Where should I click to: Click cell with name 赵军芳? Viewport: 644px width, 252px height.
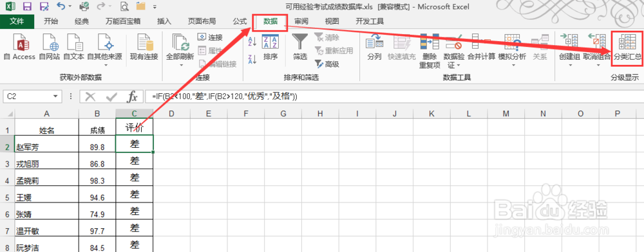tap(46, 144)
